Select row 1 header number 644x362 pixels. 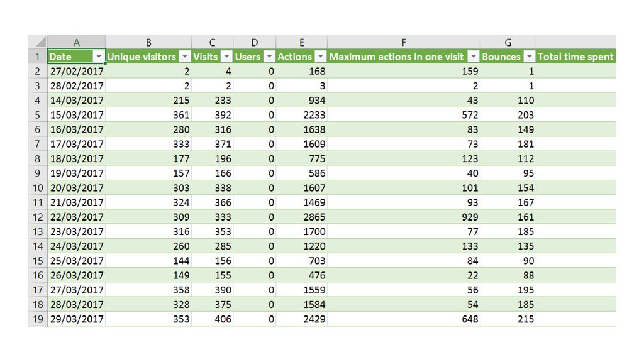(38, 56)
